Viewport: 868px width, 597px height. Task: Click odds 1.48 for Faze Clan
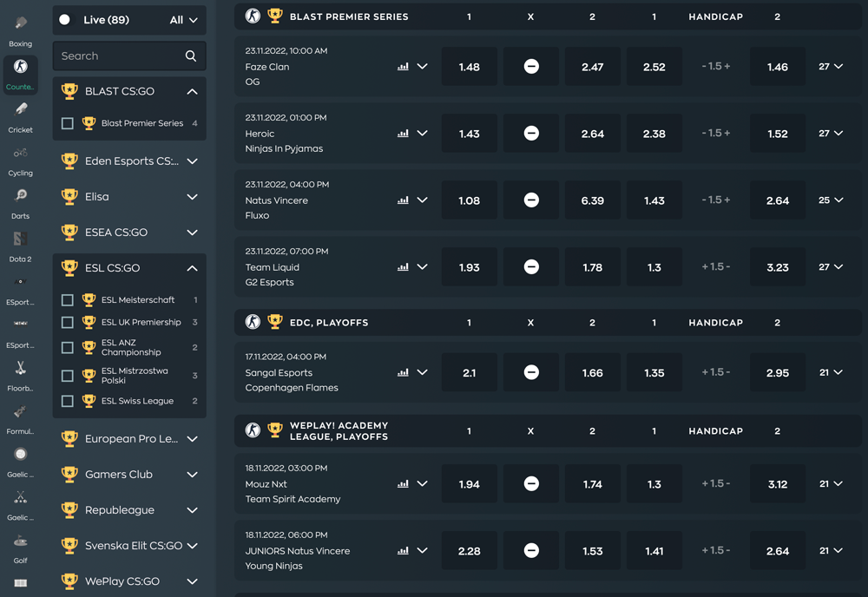pyautogui.click(x=469, y=66)
